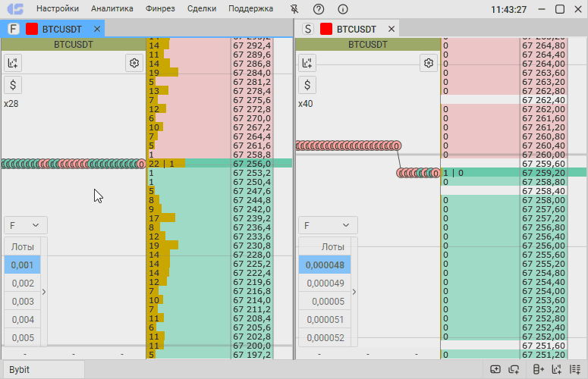The image size is (588, 379).
Task: Click the application logo icon
Action: 15,8
